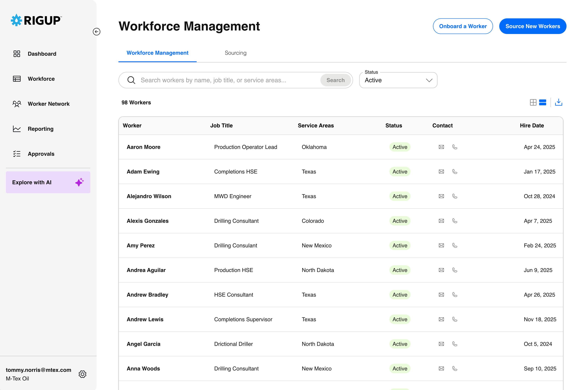Email Aaron Moore via envelope icon
Screen dimensions: 588x390
click(x=441, y=147)
